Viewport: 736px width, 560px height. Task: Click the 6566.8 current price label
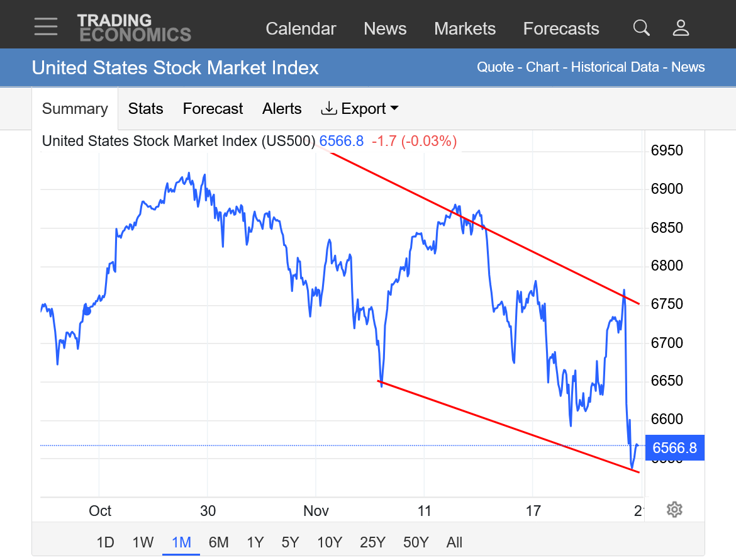pos(674,448)
